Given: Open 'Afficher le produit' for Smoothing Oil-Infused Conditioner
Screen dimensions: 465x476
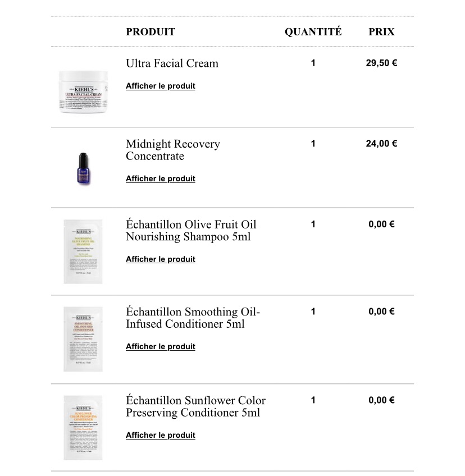Looking at the screenshot, I should pos(161,346).
